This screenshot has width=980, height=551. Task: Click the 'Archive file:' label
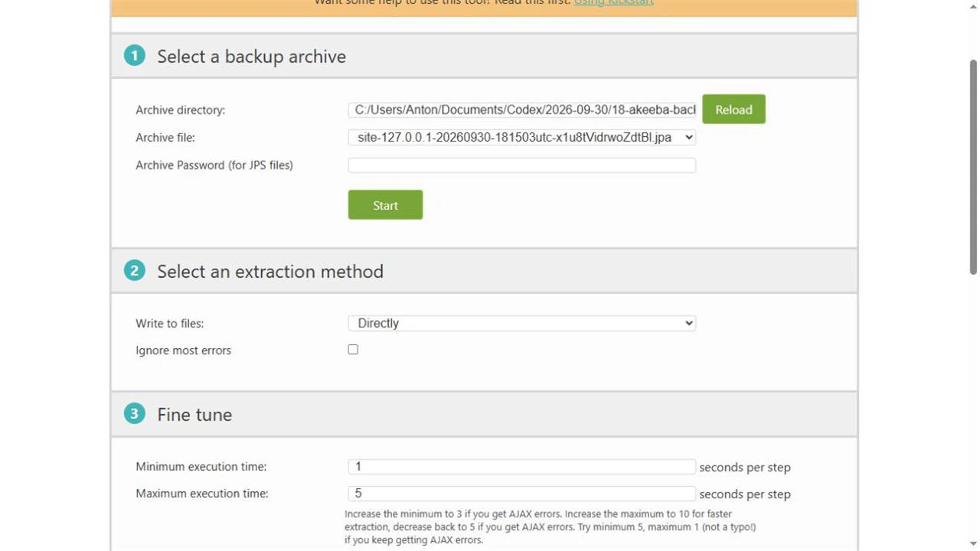click(165, 138)
